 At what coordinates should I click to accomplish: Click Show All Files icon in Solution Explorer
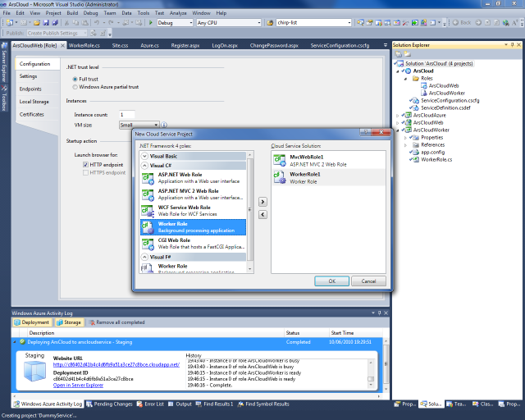408,54
